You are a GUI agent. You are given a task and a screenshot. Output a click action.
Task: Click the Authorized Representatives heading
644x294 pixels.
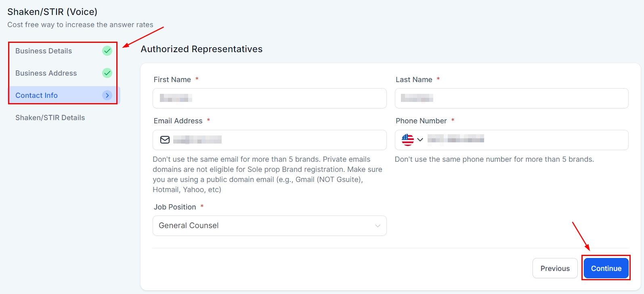coord(201,49)
